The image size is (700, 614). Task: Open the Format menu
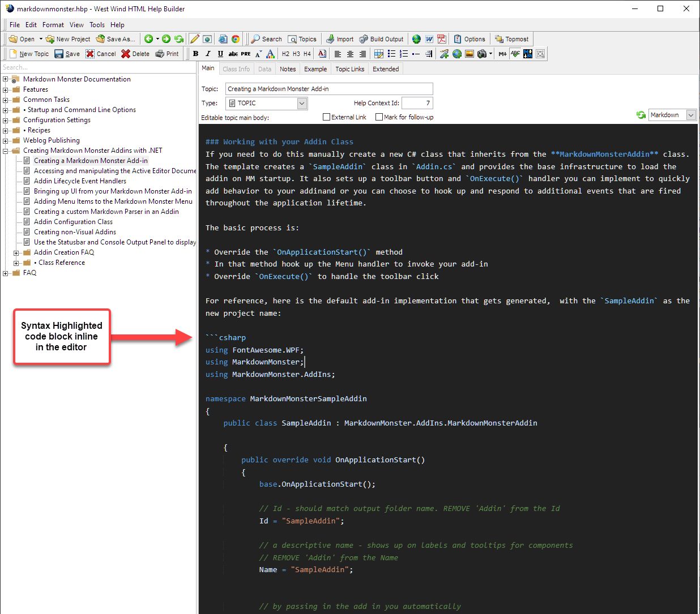pos(53,25)
